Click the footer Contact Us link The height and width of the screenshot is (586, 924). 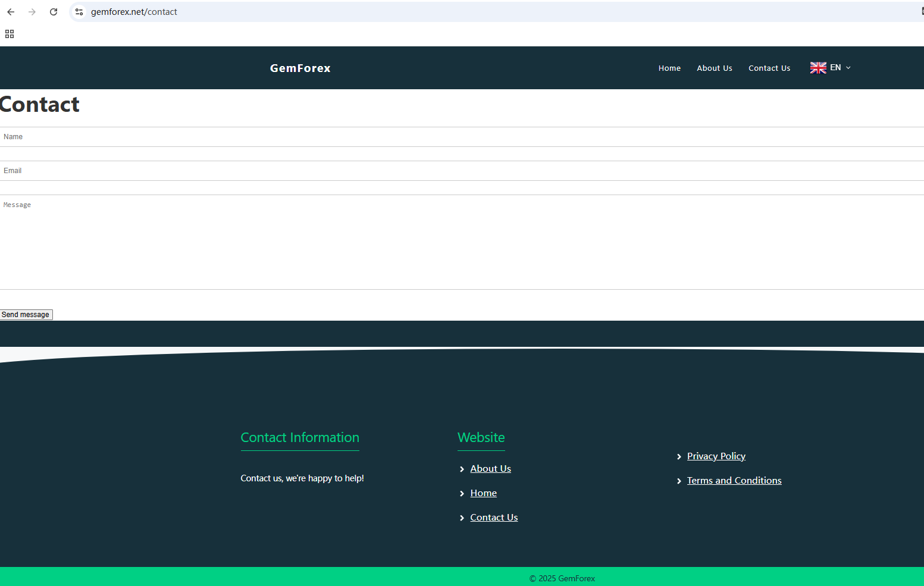(x=494, y=518)
